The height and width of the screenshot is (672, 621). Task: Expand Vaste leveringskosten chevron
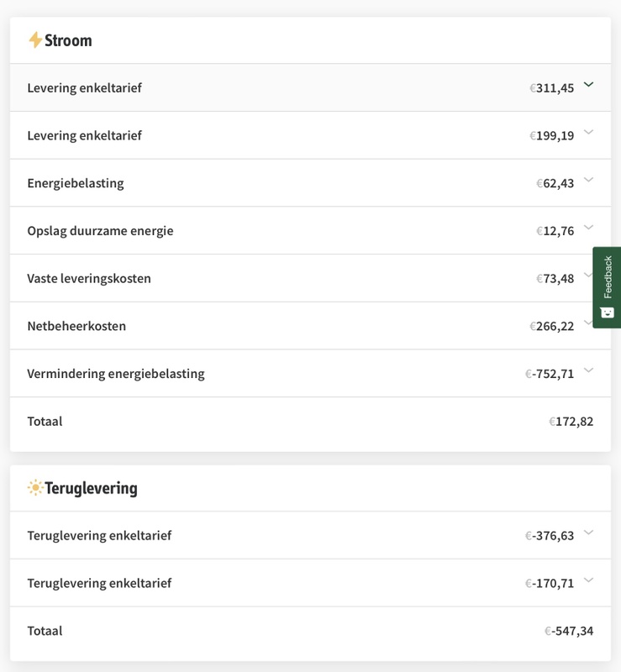coord(587,276)
